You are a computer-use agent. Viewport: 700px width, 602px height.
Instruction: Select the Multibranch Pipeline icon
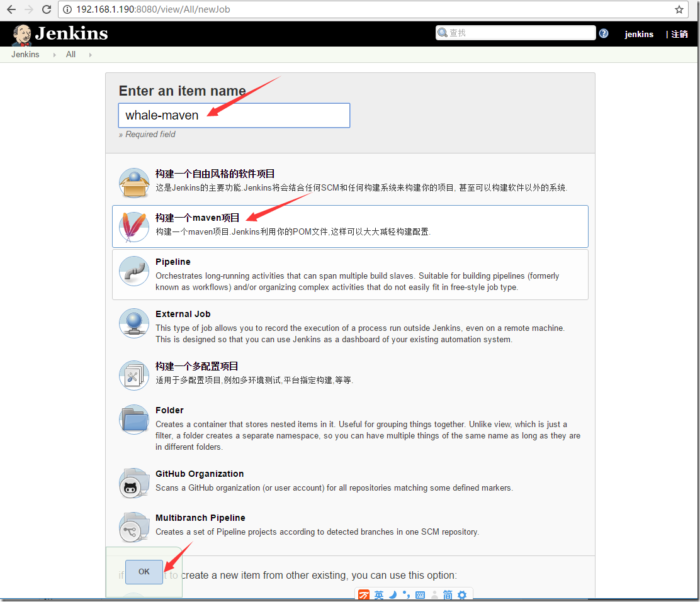tap(134, 527)
